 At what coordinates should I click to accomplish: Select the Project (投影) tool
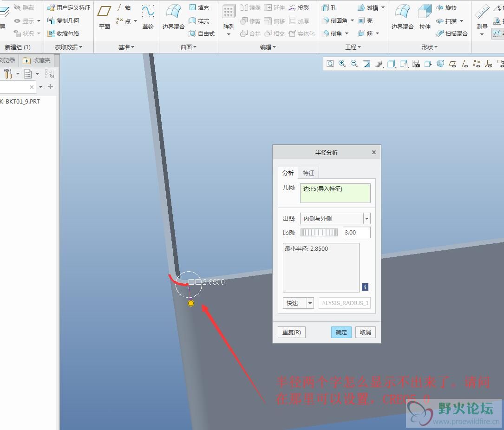point(299,7)
